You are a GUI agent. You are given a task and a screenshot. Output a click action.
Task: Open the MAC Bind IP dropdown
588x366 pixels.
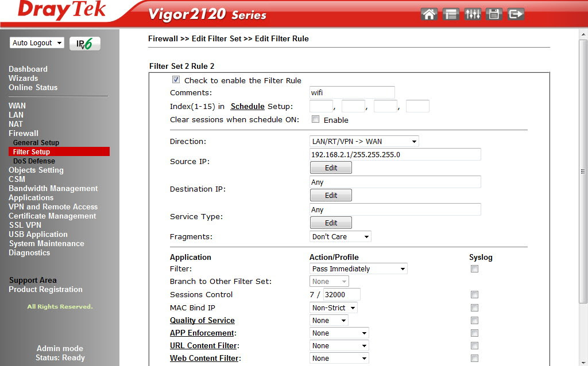coord(334,307)
